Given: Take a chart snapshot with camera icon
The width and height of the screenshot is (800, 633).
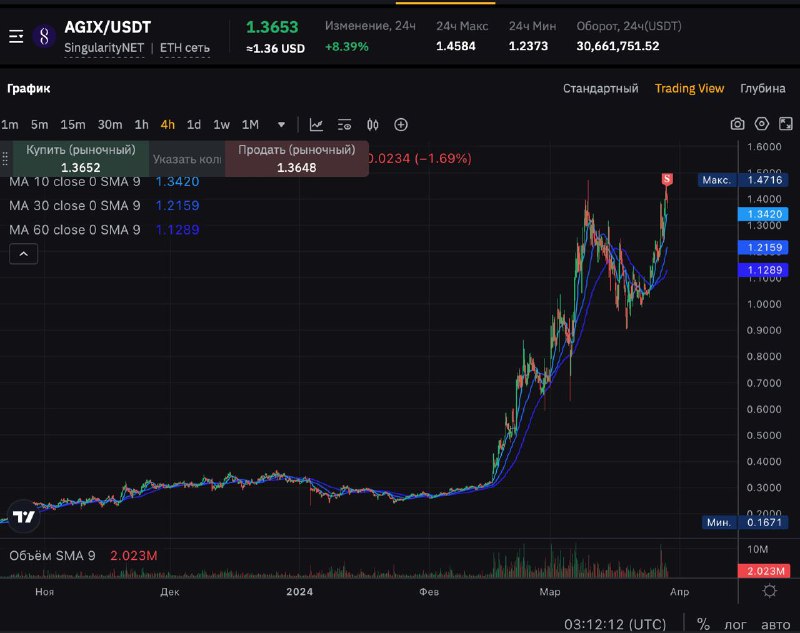Looking at the screenshot, I should 737,124.
